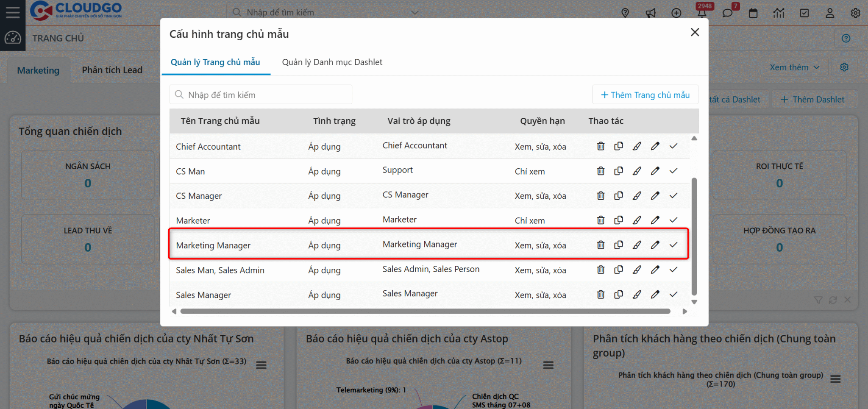The height and width of the screenshot is (409, 868).
Task: Open the location pin icon
Action: (x=625, y=13)
